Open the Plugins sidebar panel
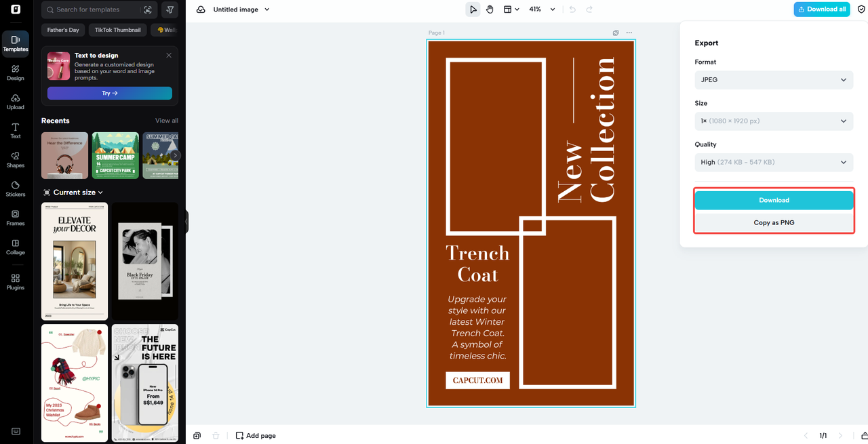Viewport: 868px width, 444px height. (15, 282)
